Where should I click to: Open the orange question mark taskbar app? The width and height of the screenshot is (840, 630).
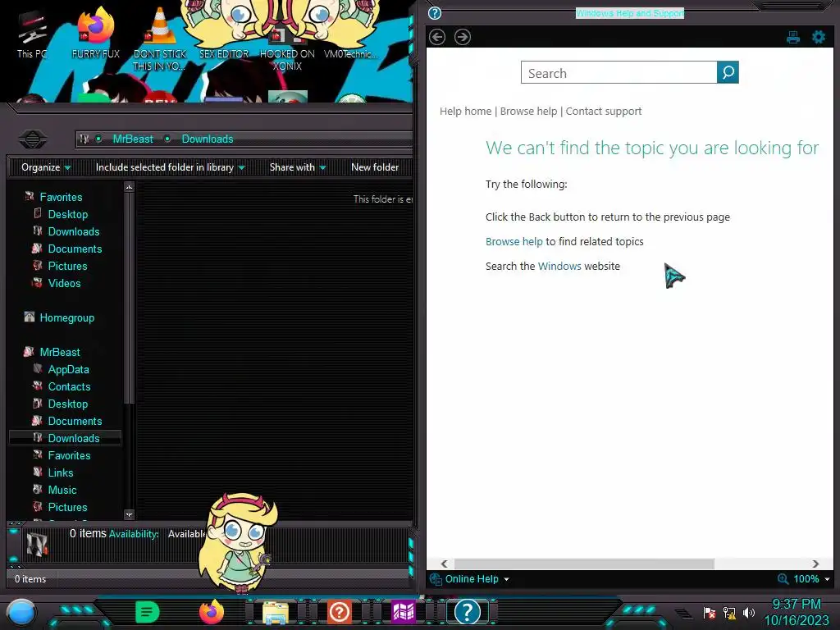(x=339, y=612)
